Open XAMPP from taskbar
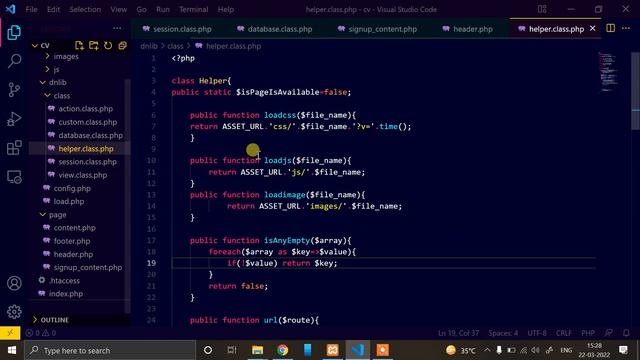The width and height of the screenshot is (640, 360). click(332, 350)
